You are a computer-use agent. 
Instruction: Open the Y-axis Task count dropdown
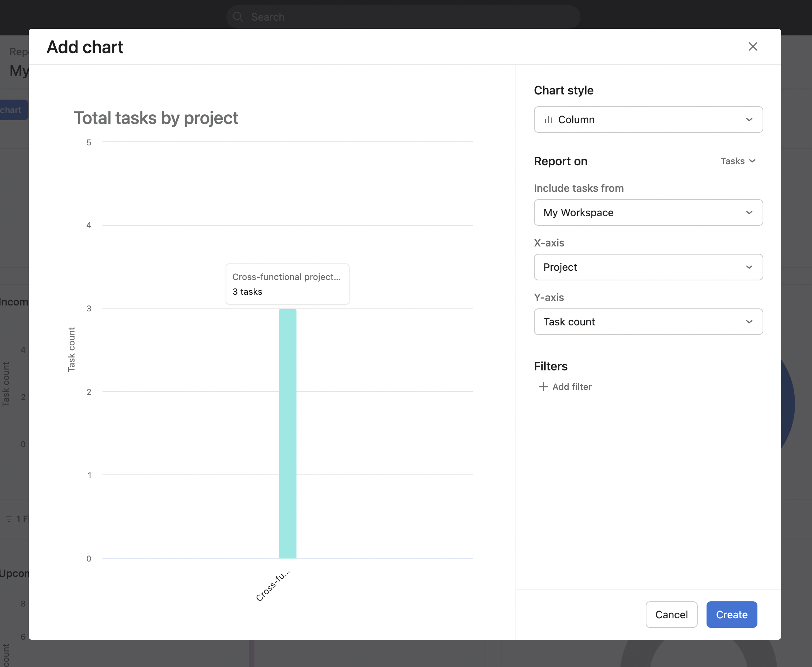click(648, 322)
